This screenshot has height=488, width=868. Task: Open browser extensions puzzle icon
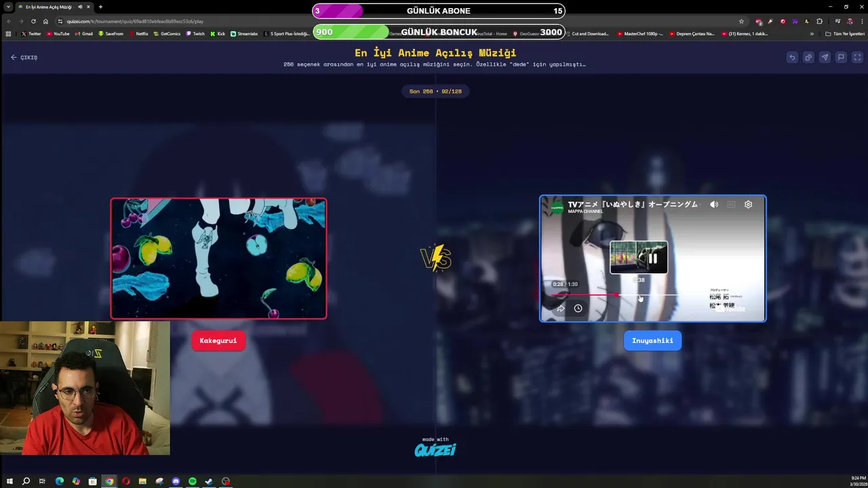point(819,21)
